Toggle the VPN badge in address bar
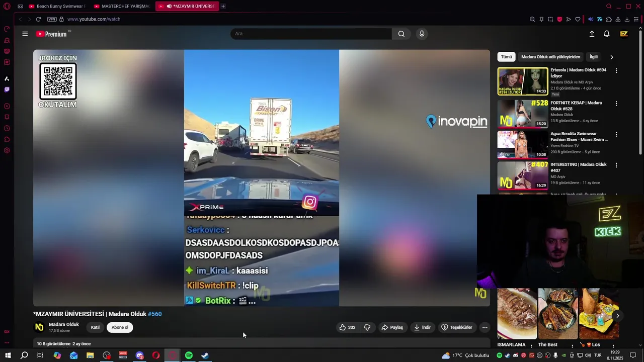The width and height of the screenshot is (644, 362). click(x=52, y=19)
